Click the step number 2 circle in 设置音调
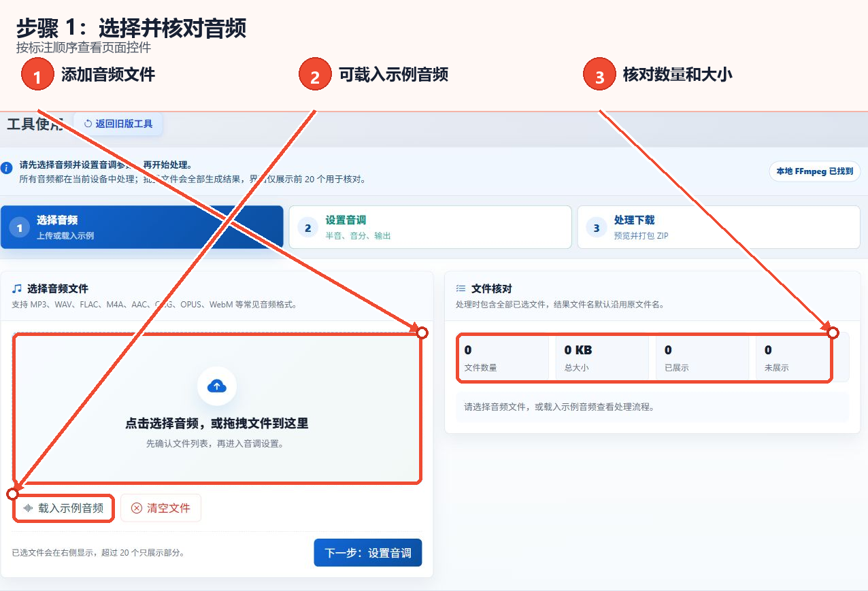The height and width of the screenshot is (591, 868). (307, 228)
